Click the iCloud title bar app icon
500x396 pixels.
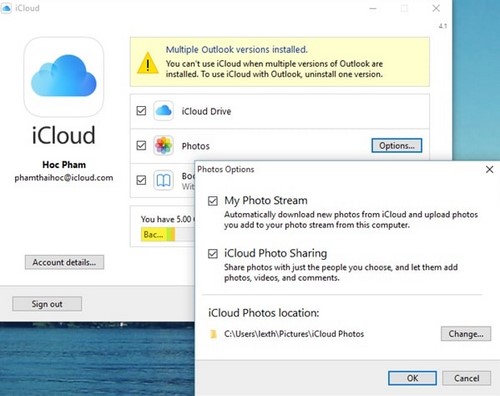(6, 8)
